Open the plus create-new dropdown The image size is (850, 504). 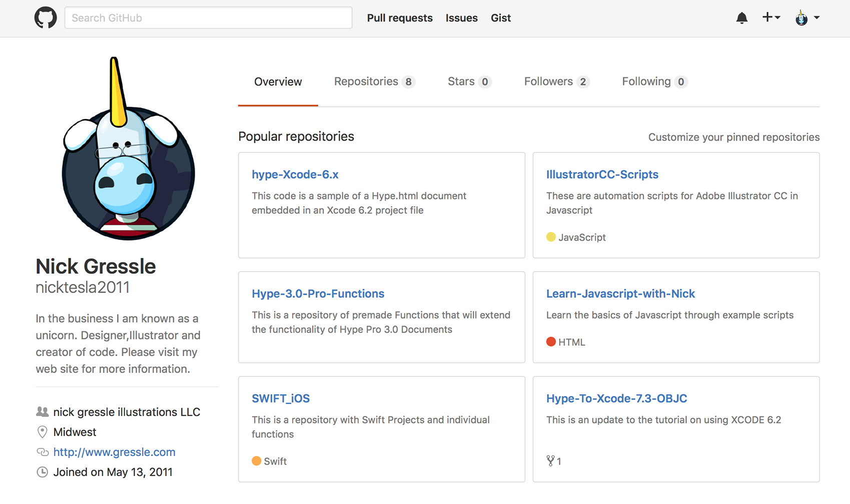(x=771, y=17)
